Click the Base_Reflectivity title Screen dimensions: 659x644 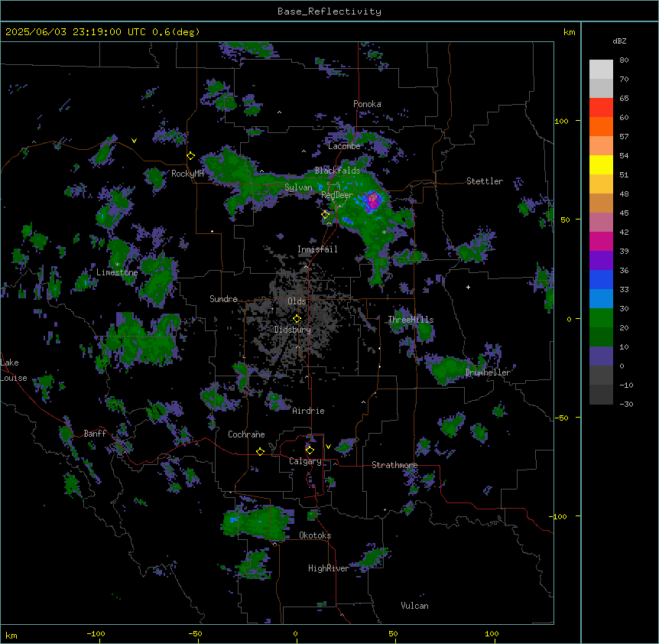[x=329, y=11]
